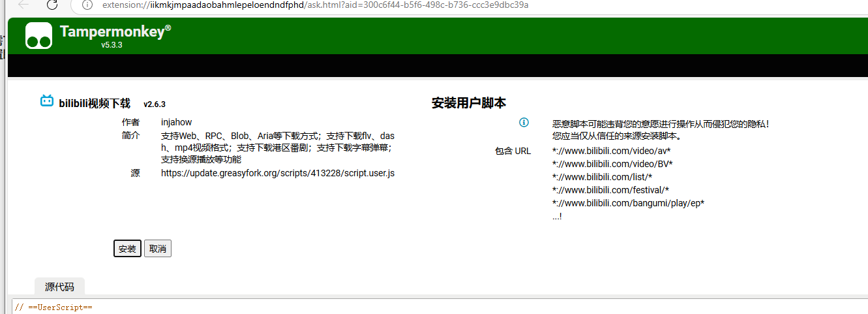
Task: Go back with the browser back arrow
Action: (24, 5)
